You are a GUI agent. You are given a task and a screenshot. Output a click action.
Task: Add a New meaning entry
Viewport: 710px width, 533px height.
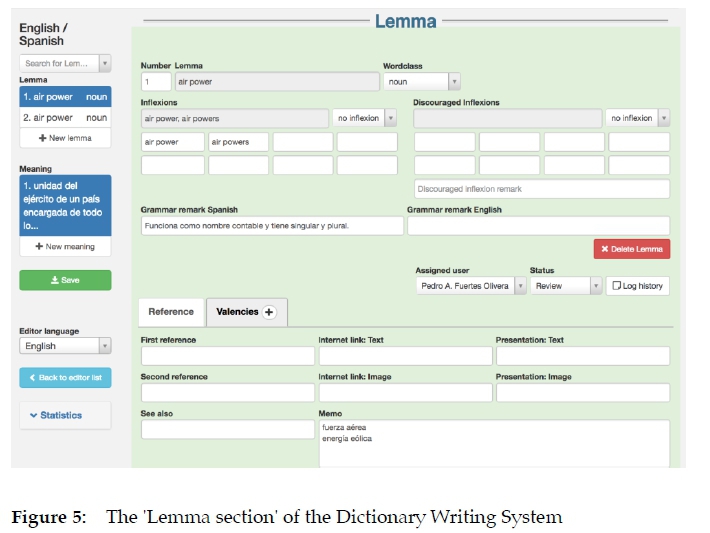click(x=65, y=246)
